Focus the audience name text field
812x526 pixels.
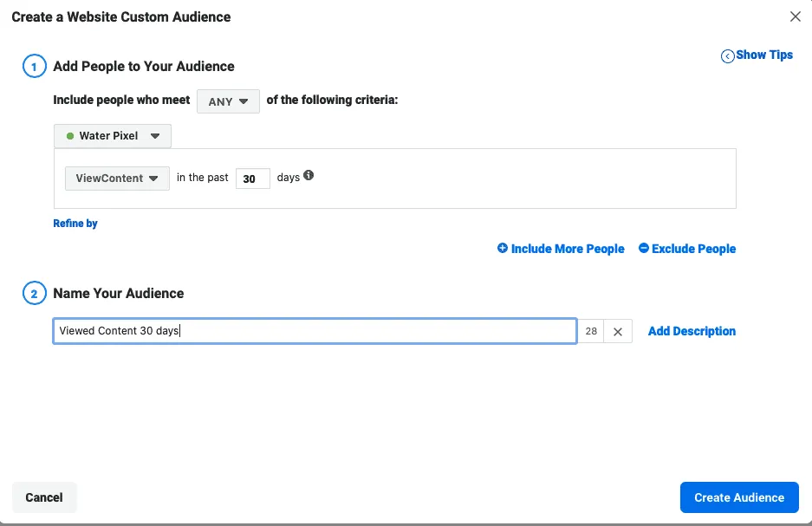(315, 331)
